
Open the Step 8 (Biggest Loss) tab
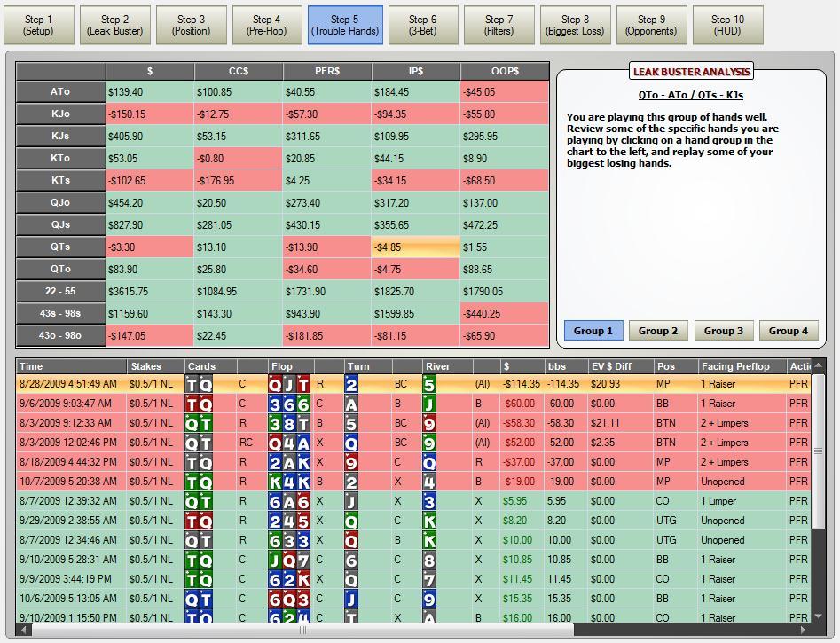pos(574,25)
